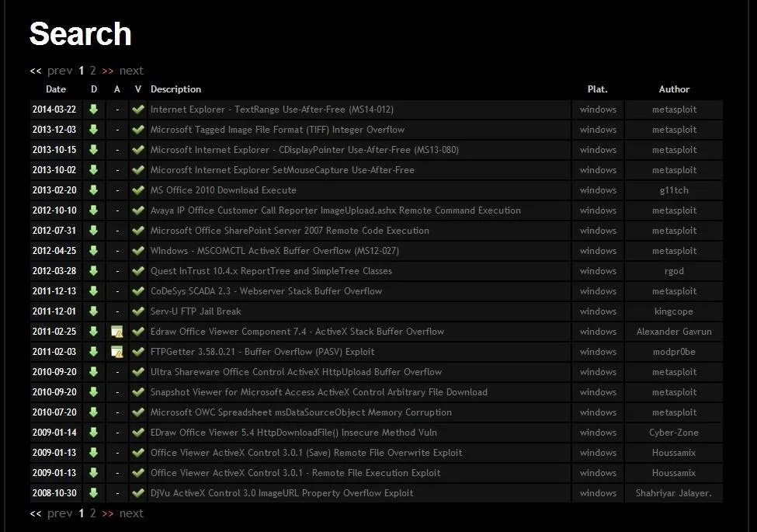The height and width of the screenshot is (532, 757).
Task: Click download arrow for Microsoft OWC Spreadsheet row
Action: (94, 412)
